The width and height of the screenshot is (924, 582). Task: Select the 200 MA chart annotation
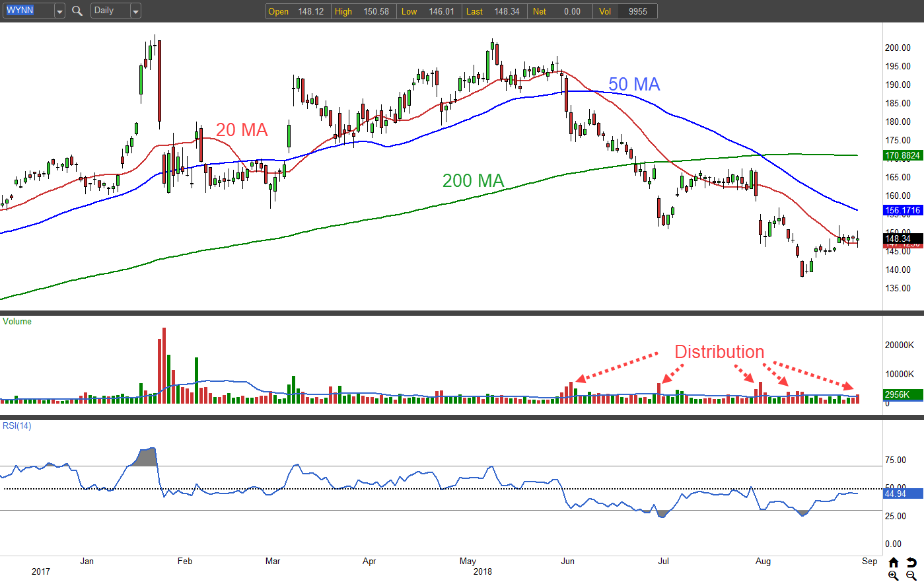point(473,180)
